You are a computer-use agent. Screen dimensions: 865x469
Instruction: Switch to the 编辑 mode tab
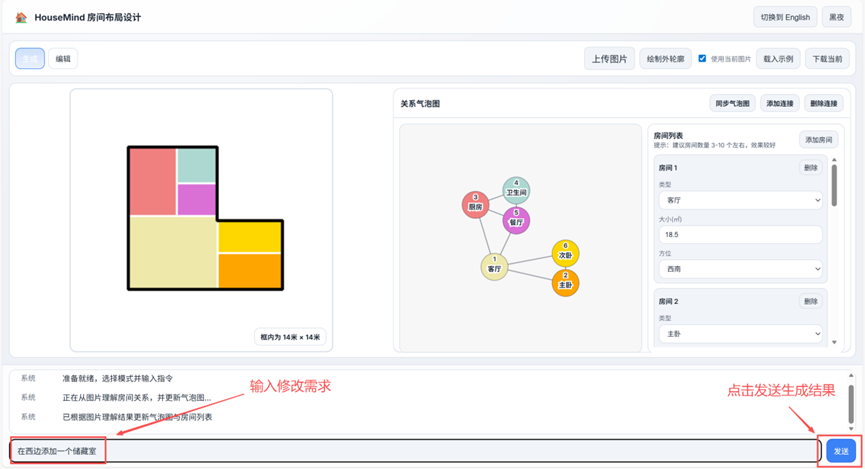tap(63, 59)
